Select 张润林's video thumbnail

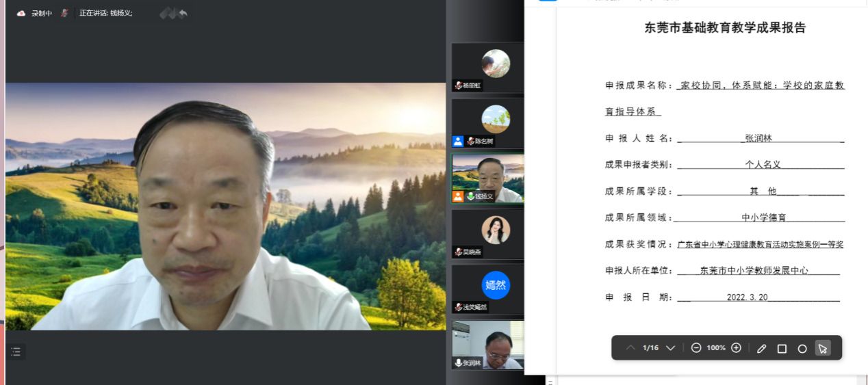(487, 345)
